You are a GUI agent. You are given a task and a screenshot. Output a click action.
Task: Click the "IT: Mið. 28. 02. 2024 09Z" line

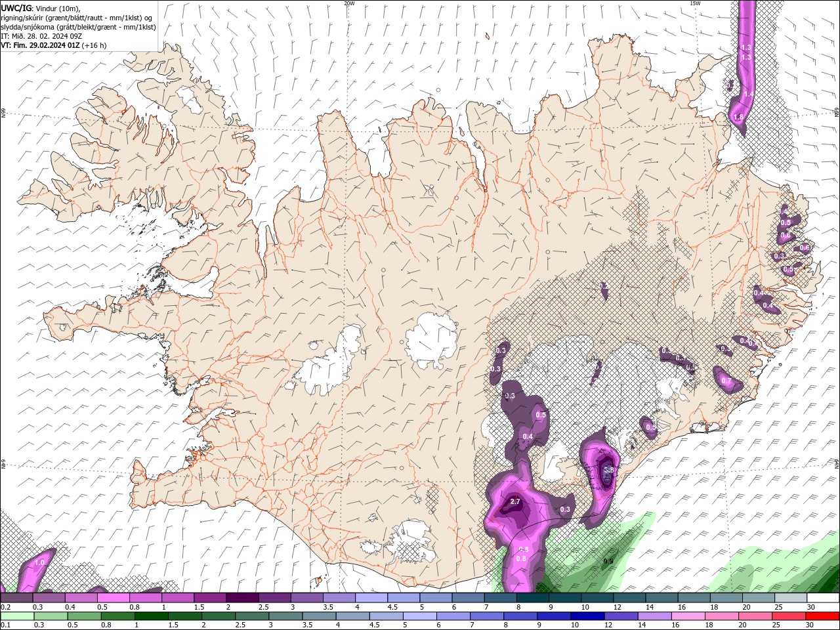click(41, 36)
